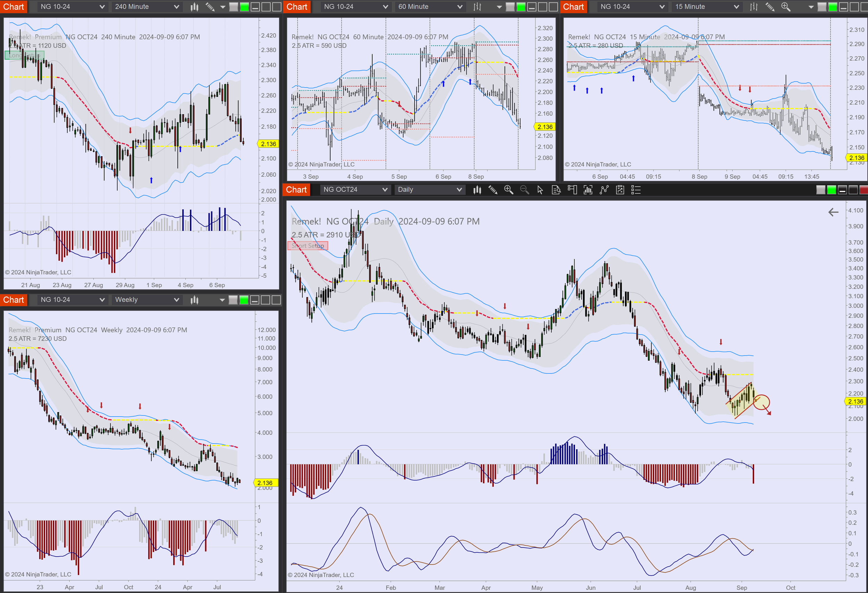
Task: Open drawing tools in 240 Minute chart
Action: (210, 7)
